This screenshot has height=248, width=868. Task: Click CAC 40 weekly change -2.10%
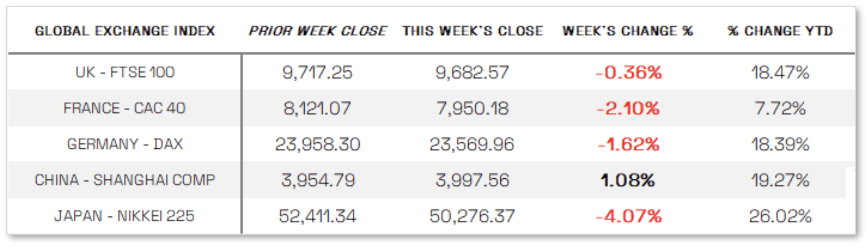tap(628, 108)
